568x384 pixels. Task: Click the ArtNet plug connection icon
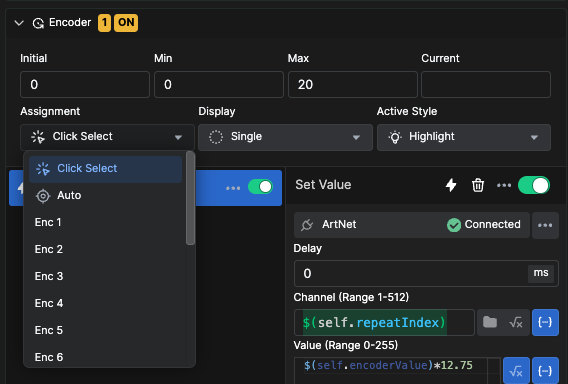tap(307, 225)
